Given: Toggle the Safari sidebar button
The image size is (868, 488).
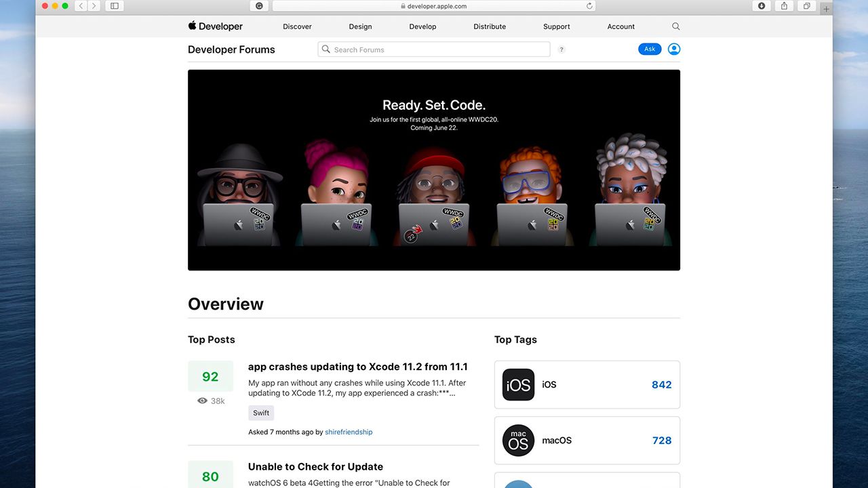Looking at the screenshot, I should pos(114,6).
